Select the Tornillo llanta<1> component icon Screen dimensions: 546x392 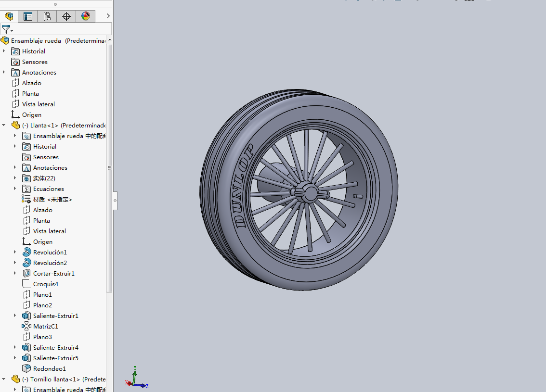[x=15, y=379]
